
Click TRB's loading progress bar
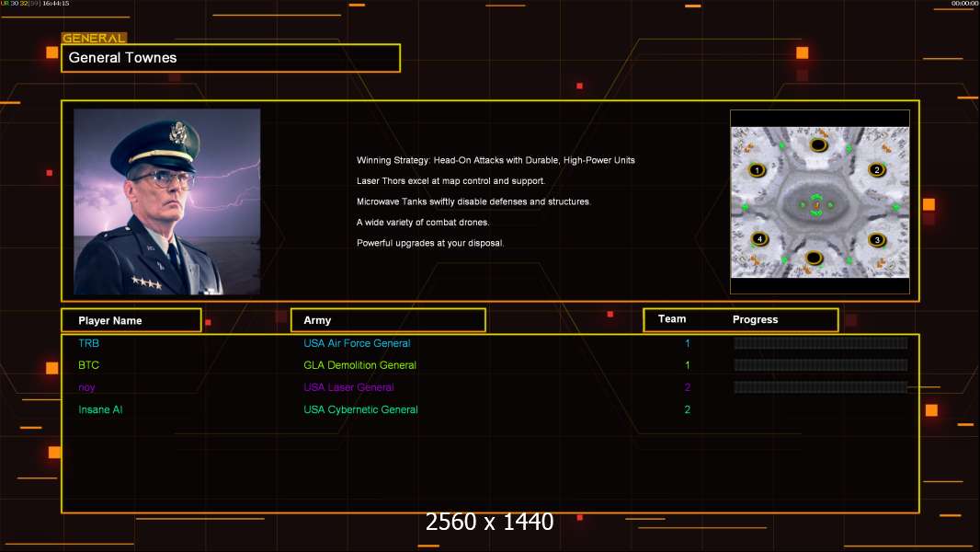click(821, 342)
